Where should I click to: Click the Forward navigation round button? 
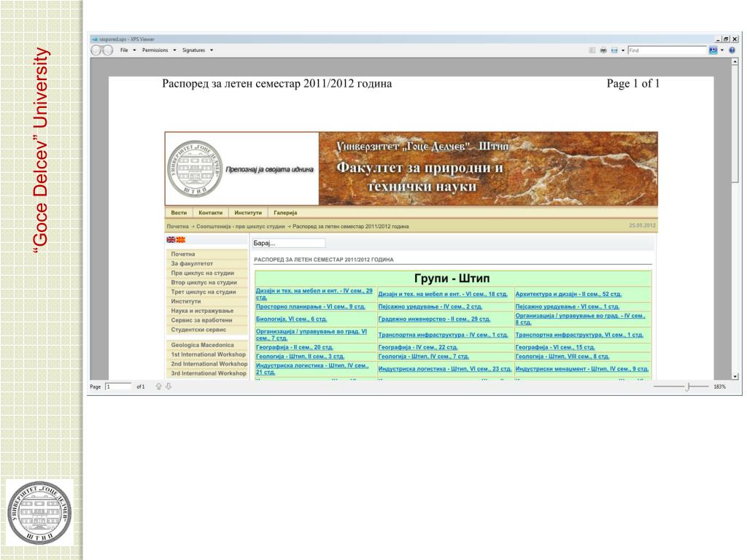pyautogui.click(x=108, y=50)
